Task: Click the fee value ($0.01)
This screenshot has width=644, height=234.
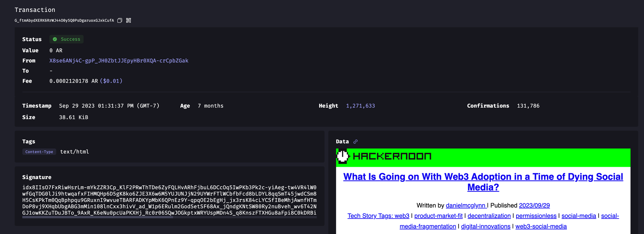Action: tap(111, 81)
